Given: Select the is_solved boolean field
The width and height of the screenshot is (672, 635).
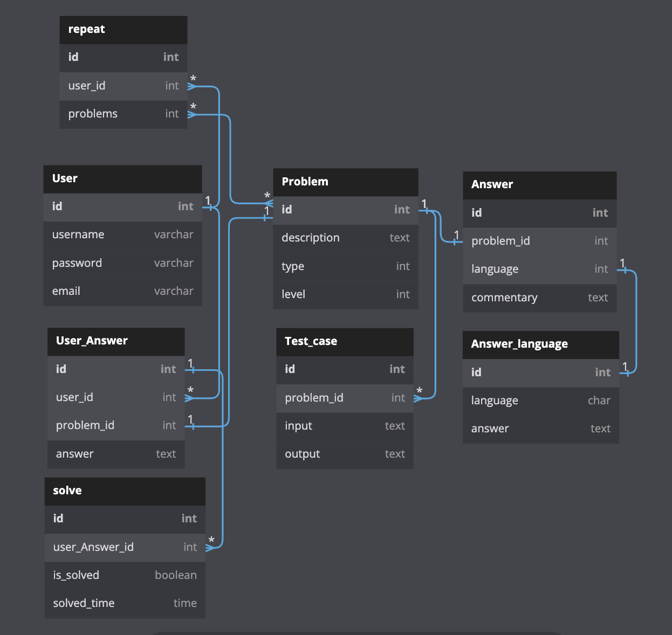Looking at the screenshot, I should (x=125, y=576).
